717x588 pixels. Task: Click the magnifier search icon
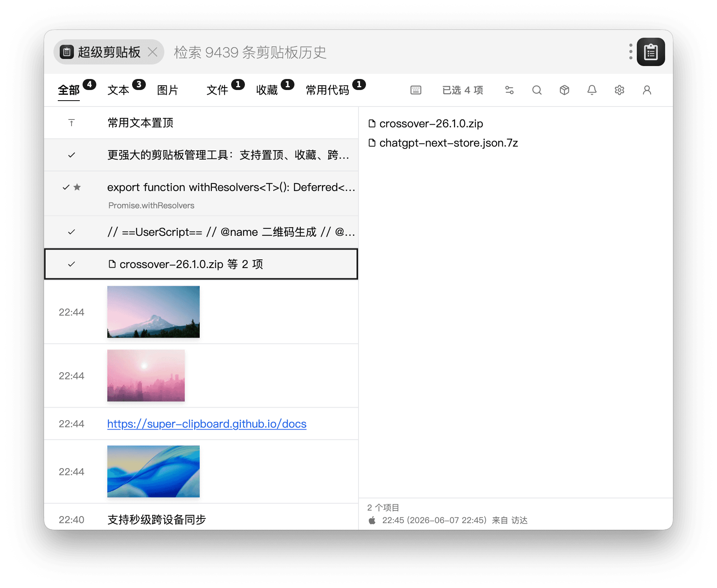537,90
